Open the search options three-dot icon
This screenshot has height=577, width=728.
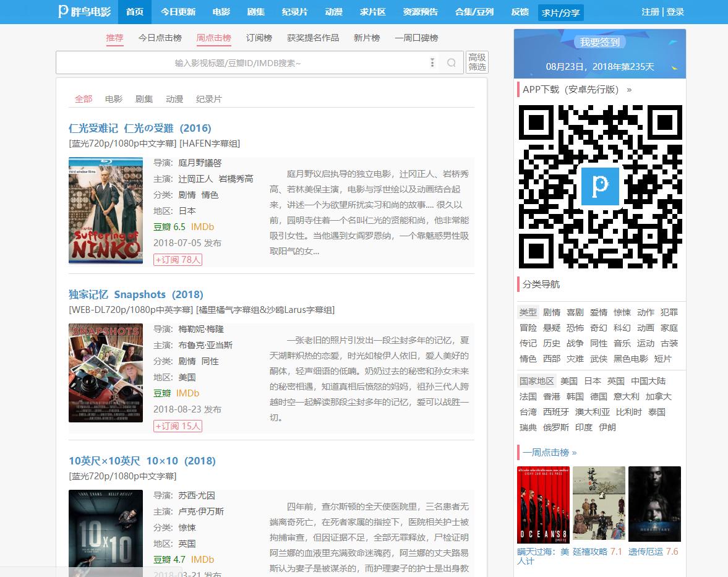pyautogui.click(x=432, y=62)
